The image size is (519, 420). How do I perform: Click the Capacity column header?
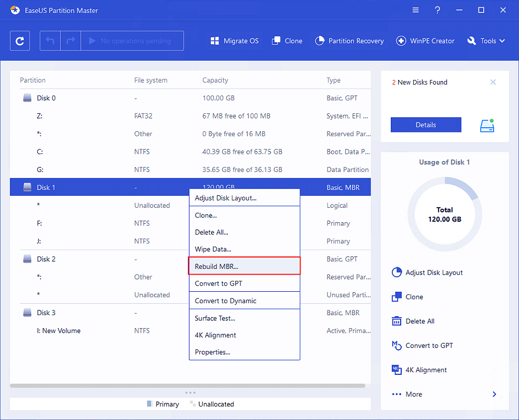point(215,80)
